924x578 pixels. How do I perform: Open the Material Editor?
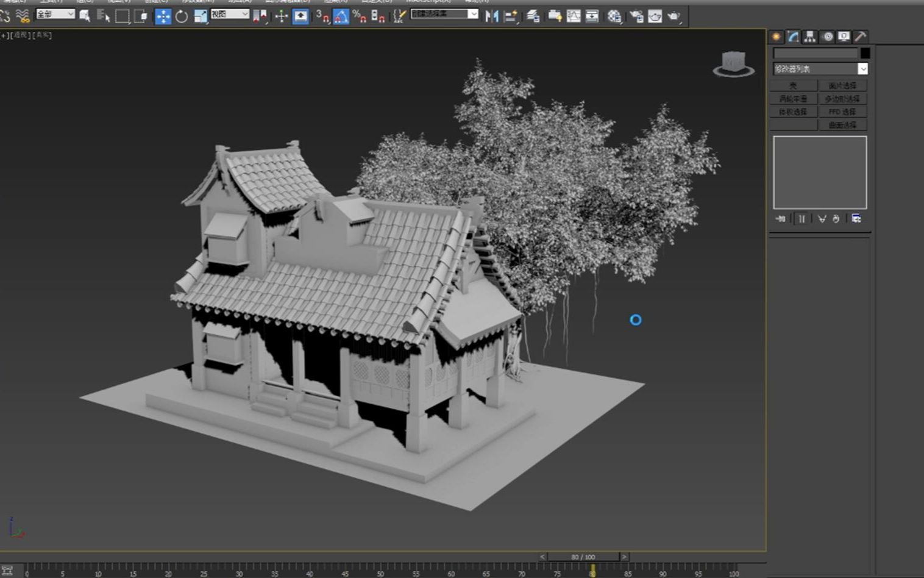pos(614,16)
